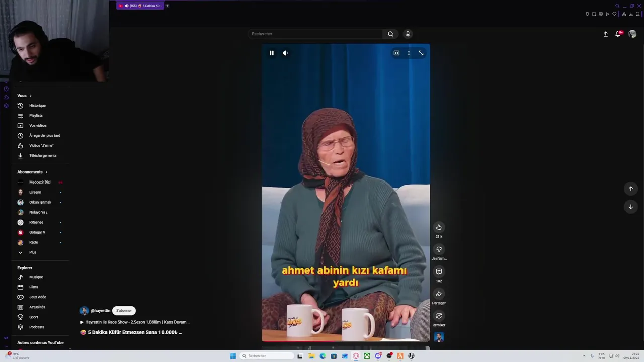644x362 pixels.
Task: Click the browser pin icon in toolbar
Action: coord(587,14)
